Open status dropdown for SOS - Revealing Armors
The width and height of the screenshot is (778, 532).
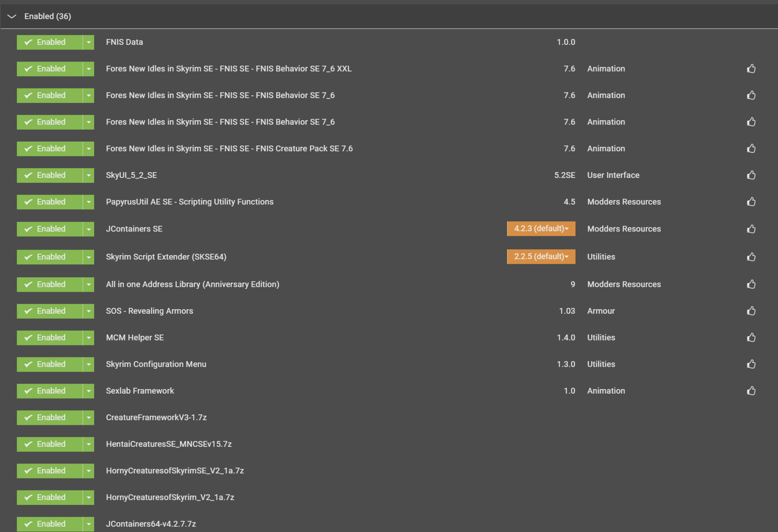point(88,311)
